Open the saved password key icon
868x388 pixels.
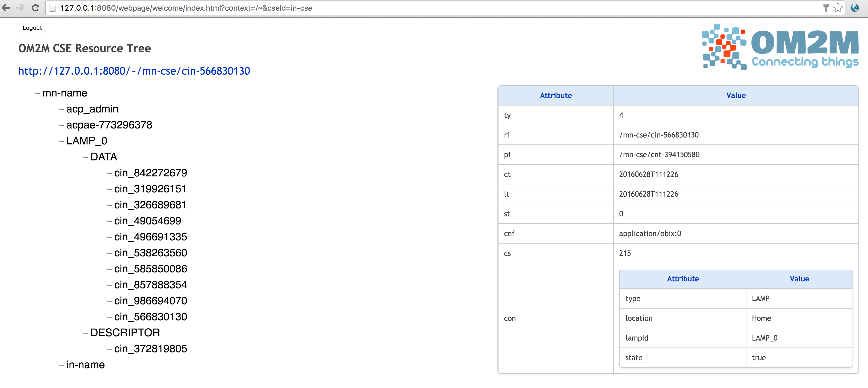826,8
